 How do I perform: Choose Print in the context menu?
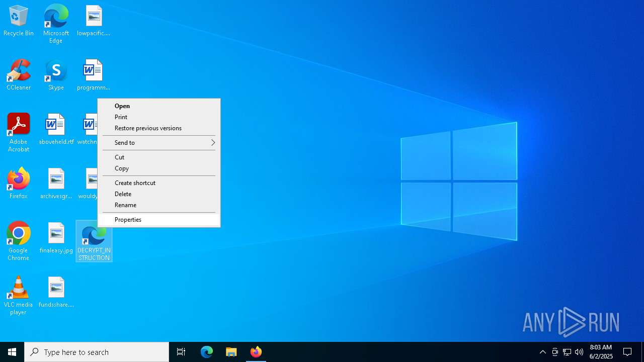pos(158,117)
